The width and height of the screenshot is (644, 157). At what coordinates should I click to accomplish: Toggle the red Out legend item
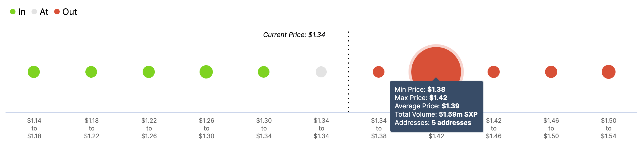66,12
